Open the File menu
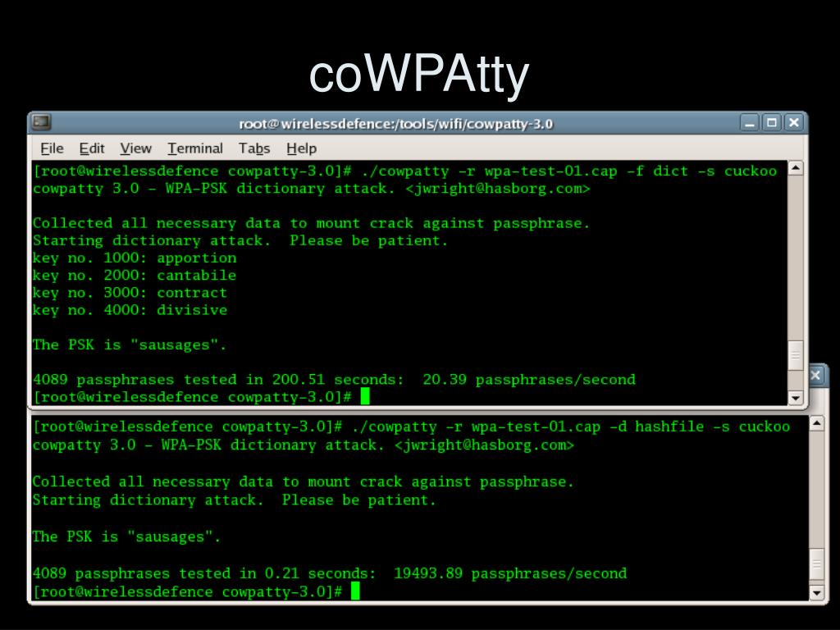Viewport: 840px width, 630px height. (x=52, y=148)
